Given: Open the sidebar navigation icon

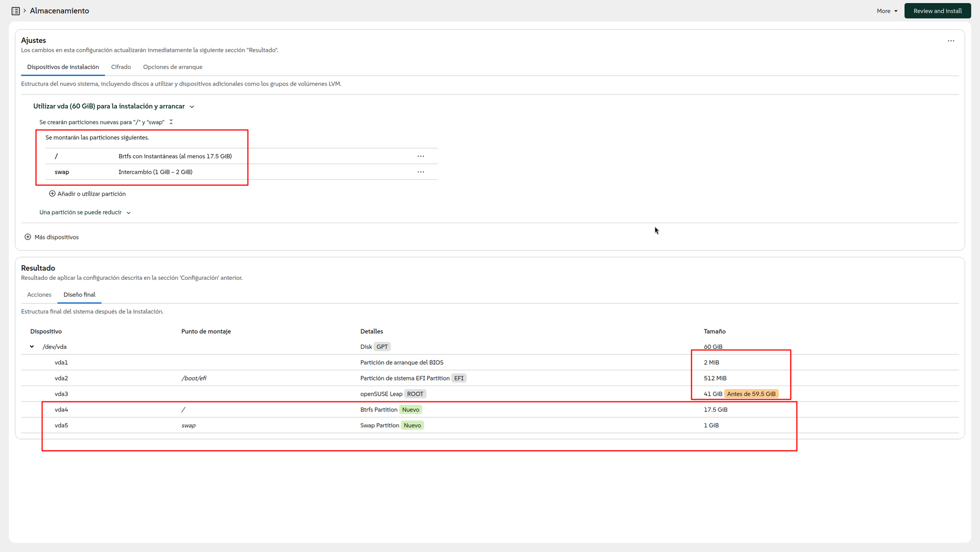Looking at the screenshot, I should click(15, 11).
